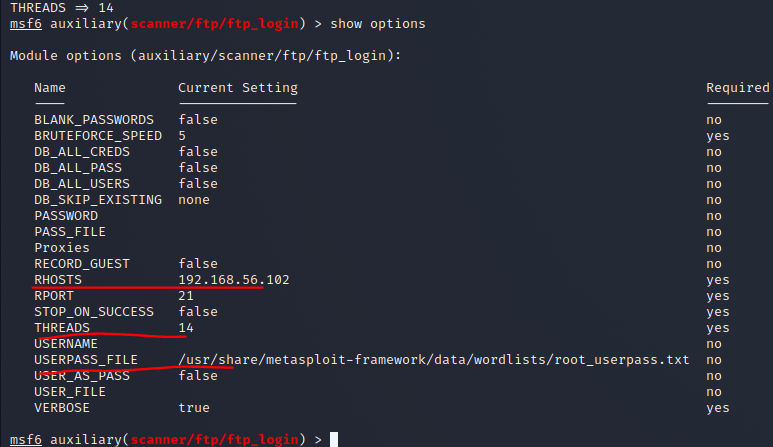
Task: Click the THREADS option row label
Action: pyautogui.click(x=62, y=328)
